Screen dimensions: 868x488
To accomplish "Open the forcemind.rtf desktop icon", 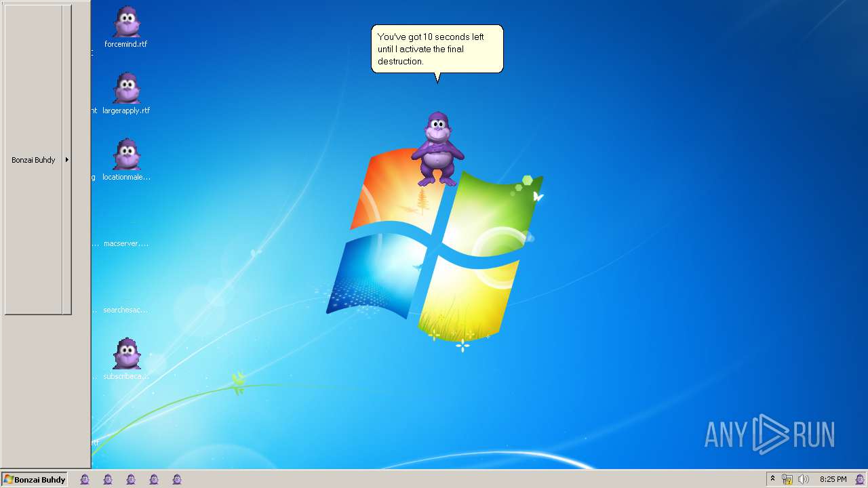I will [126, 27].
